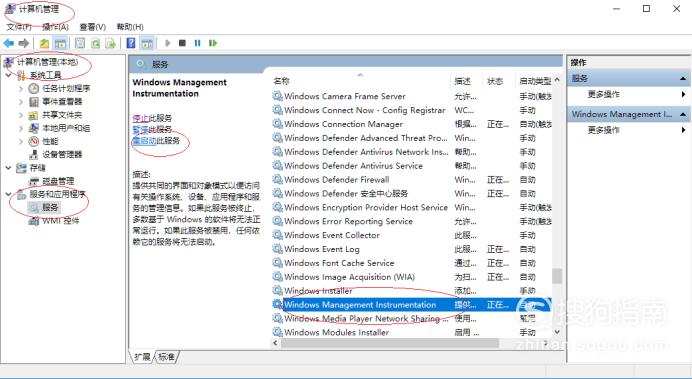Collapse the 系统工具 tree node

coord(8,75)
